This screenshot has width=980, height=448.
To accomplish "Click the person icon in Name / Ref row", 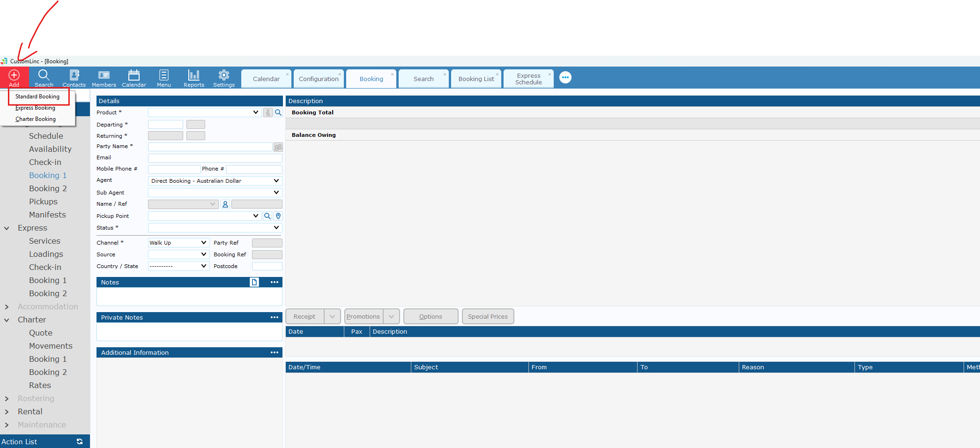I will coord(225,204).
